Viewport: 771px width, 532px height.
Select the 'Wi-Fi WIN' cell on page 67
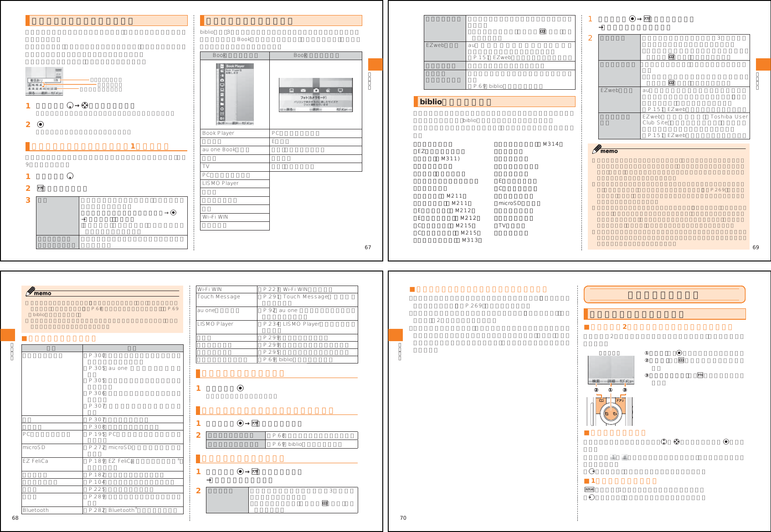[235, 217]
